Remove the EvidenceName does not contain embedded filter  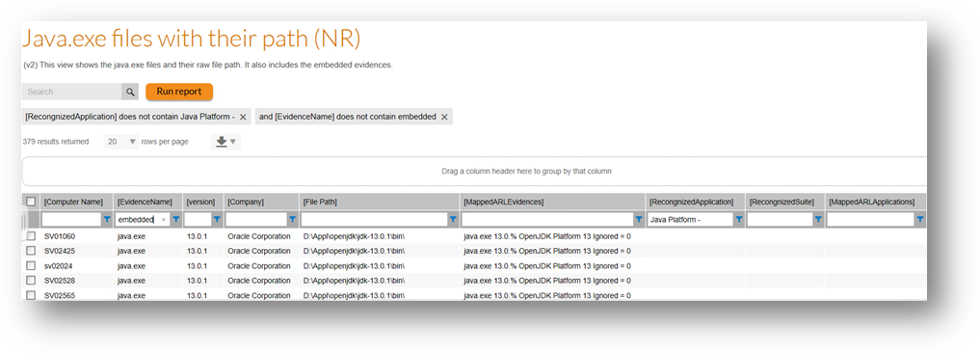pyautogui.click(x=444, y=117)
